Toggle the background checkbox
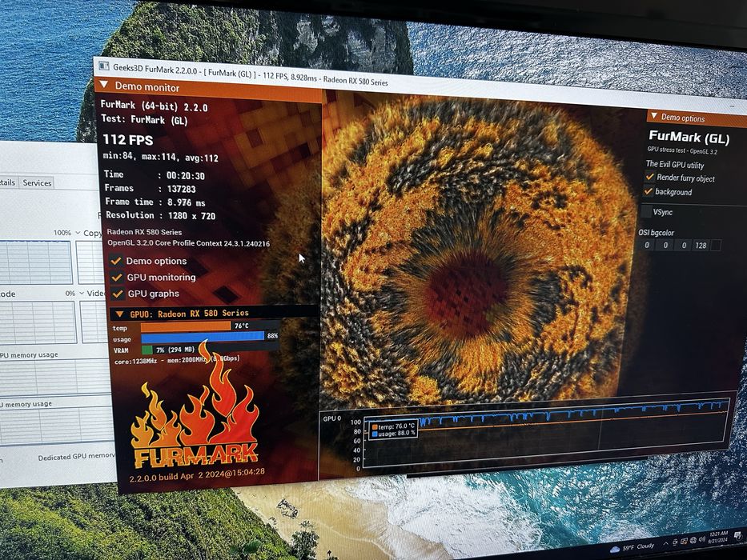Screen dimensions: 747x560 point(648,191)
